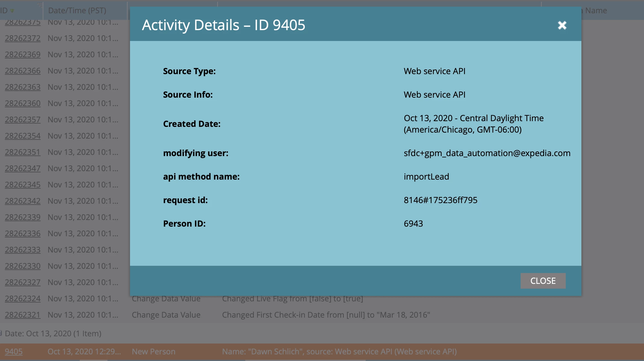Open activity ID 28262324 link
This screenshot has height=361, width=644.
point(23,299)
